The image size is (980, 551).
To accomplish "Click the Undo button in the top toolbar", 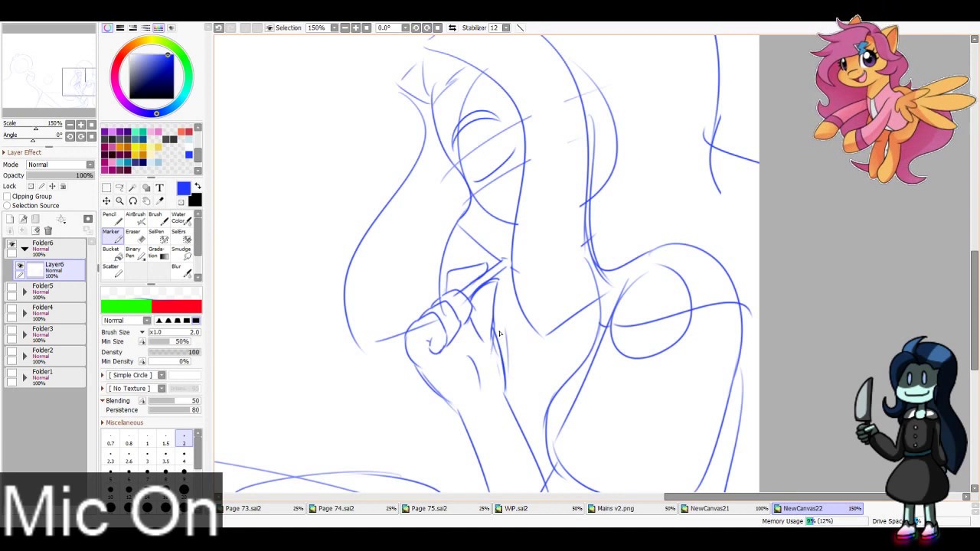I will [x=218, y=28].
